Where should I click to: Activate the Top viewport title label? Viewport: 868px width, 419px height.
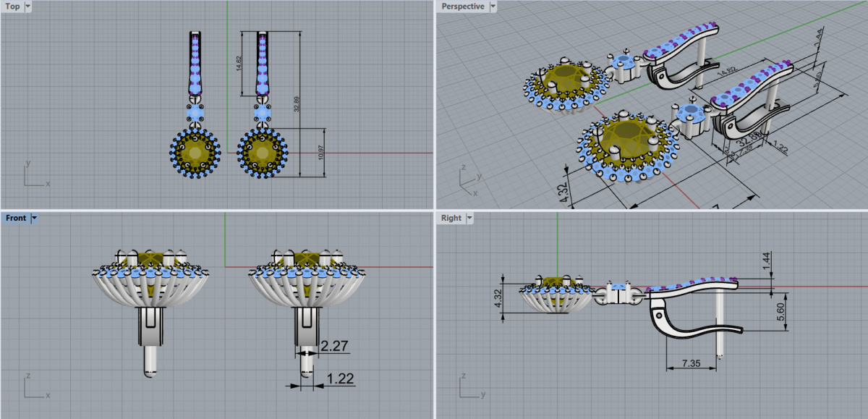click(12, 7)
